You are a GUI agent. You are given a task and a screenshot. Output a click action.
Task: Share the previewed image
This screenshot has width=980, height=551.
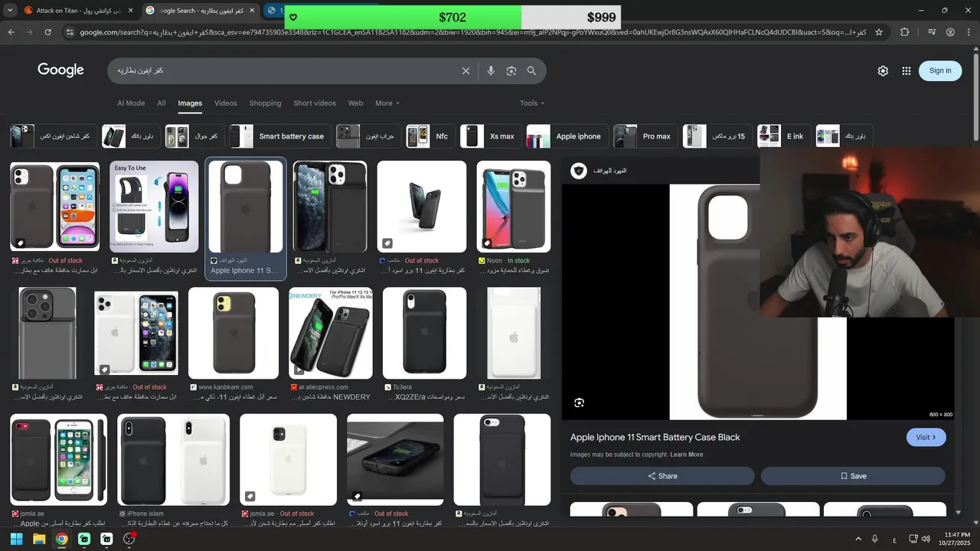pos(662,476)
